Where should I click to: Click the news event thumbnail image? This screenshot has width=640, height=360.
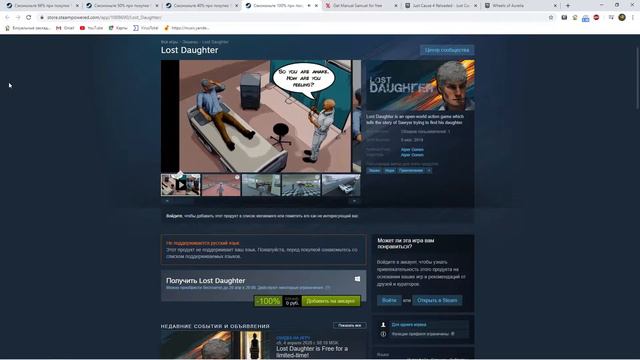click(x=215, y=345)
